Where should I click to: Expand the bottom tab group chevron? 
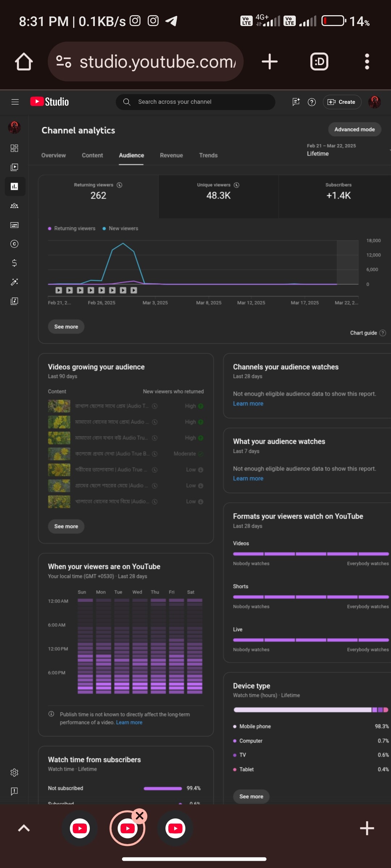pos(24,828)
